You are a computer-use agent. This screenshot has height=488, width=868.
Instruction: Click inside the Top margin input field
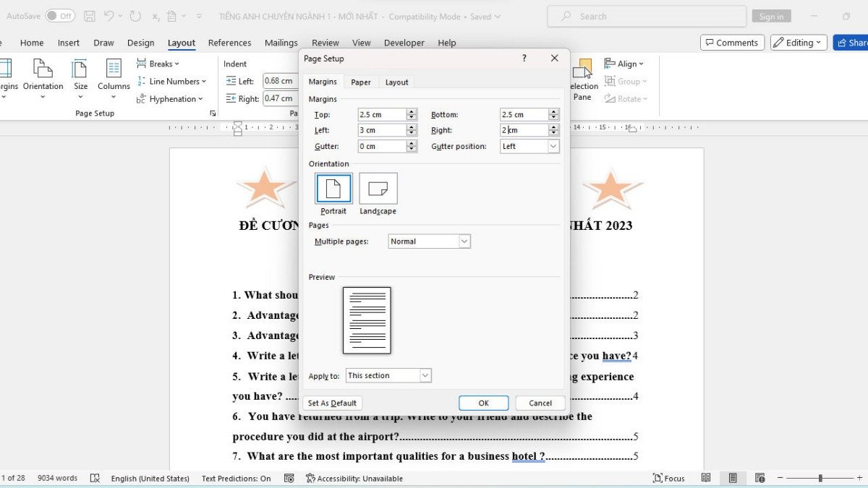pos(382,114)
